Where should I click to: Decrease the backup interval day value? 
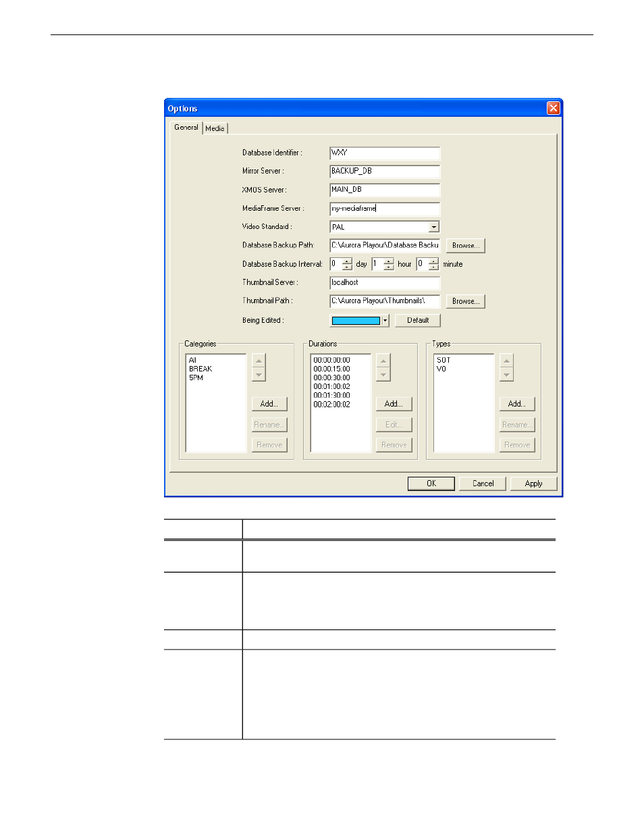(x=347, y=267)
